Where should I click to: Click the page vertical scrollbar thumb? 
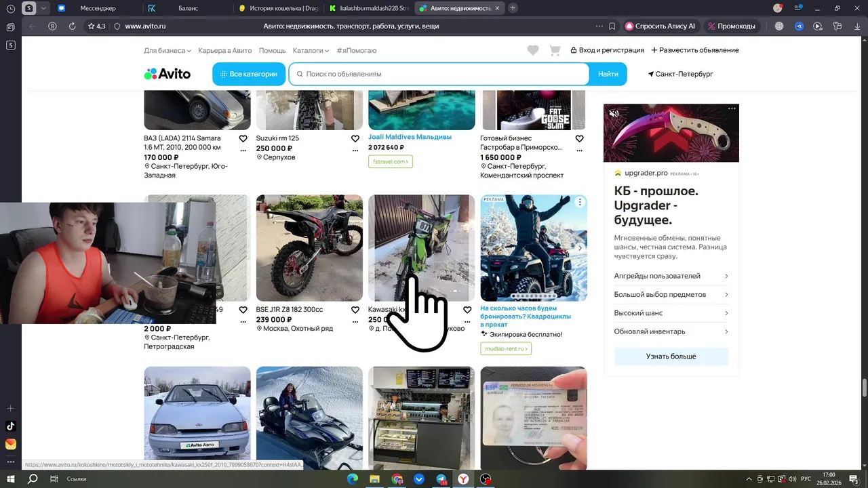[864, 388]
